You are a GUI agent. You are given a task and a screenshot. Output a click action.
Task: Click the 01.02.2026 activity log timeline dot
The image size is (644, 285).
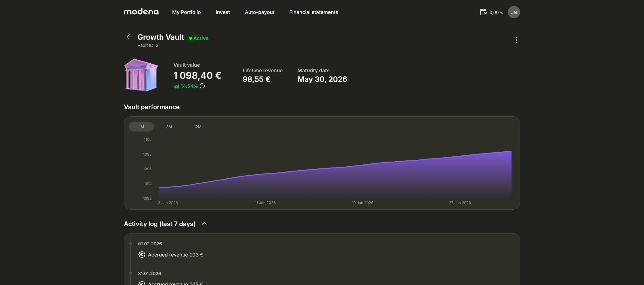pyautogui.click(x=131, y=243)
